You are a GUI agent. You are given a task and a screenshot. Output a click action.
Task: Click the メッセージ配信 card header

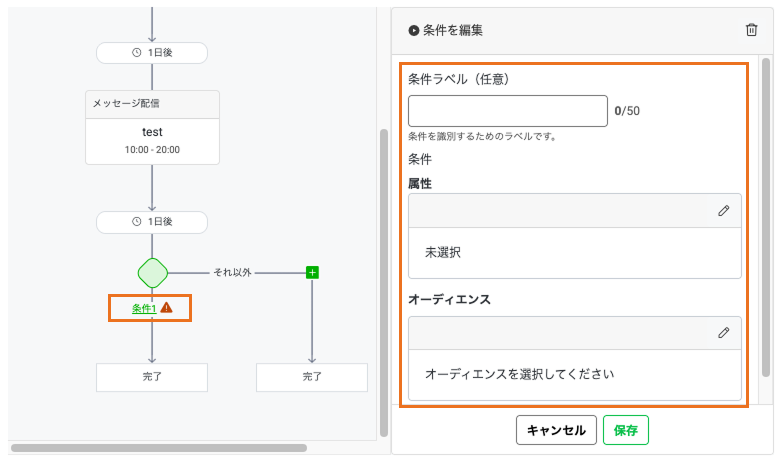coord(152,104)
